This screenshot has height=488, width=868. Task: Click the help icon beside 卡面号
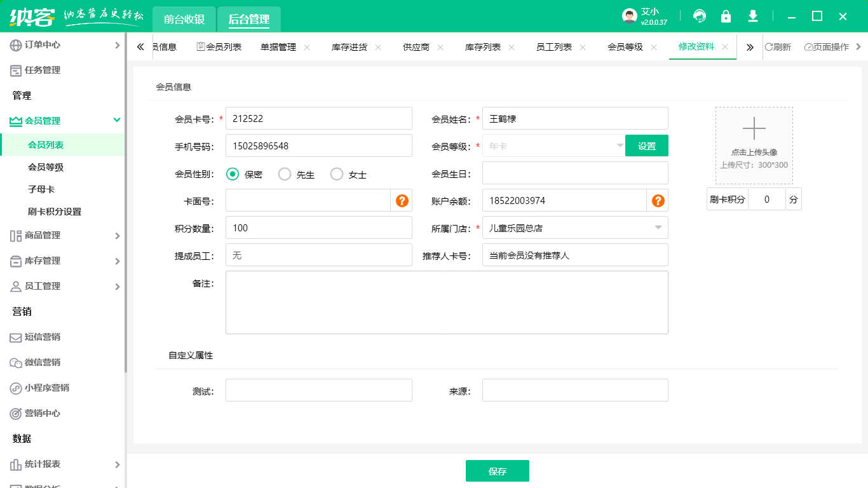(x=402, y=200)
